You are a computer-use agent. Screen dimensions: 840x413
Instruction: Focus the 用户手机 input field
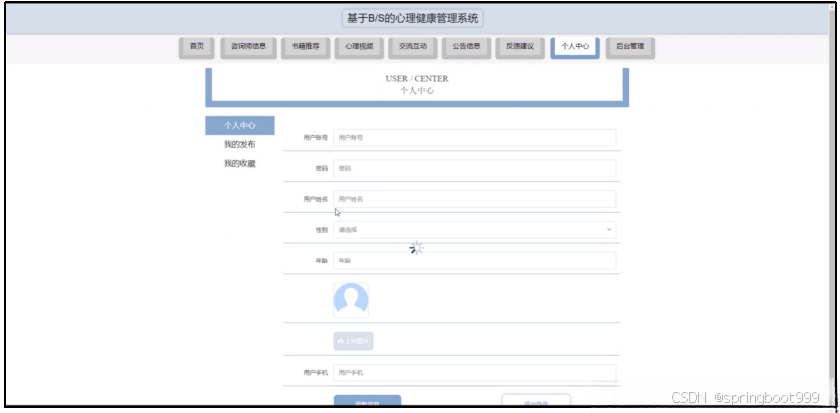pyautogui.click(x=475, y=373)
